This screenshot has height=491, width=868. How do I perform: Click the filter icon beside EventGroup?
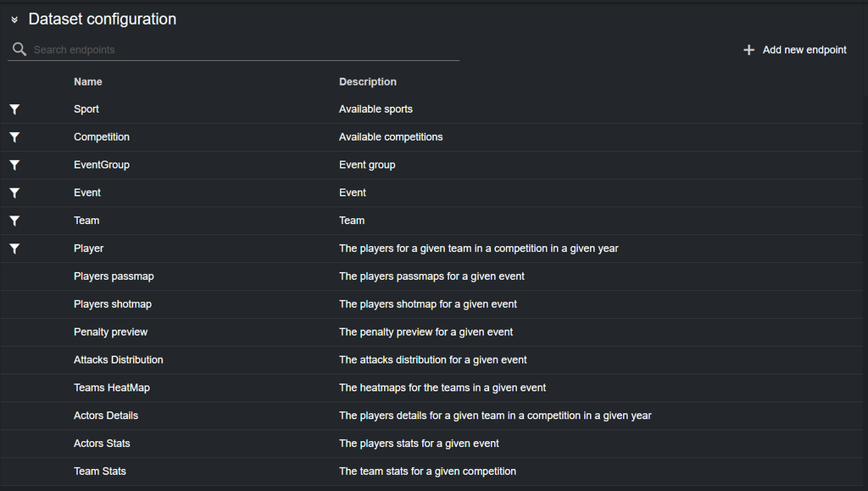click(x=14, y=165)
